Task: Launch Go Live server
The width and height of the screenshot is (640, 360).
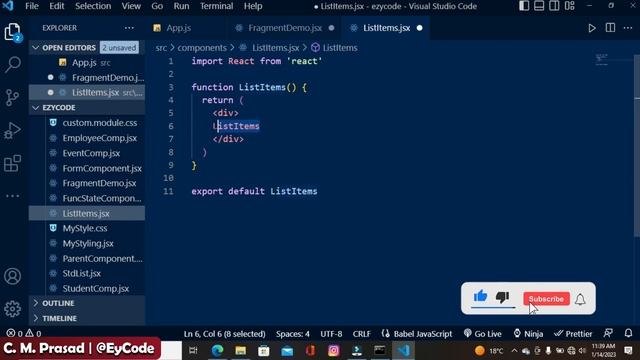Action: tap(483, 333)
